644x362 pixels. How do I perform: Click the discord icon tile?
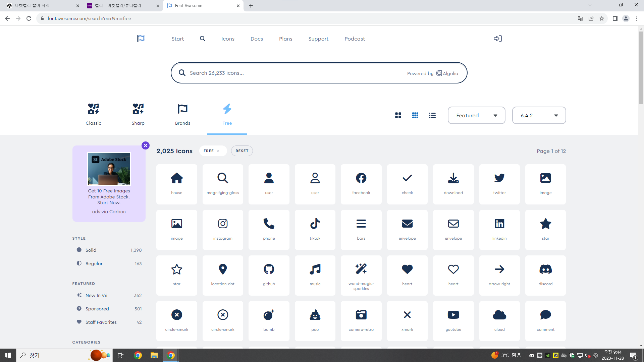[x=545, y=275]
